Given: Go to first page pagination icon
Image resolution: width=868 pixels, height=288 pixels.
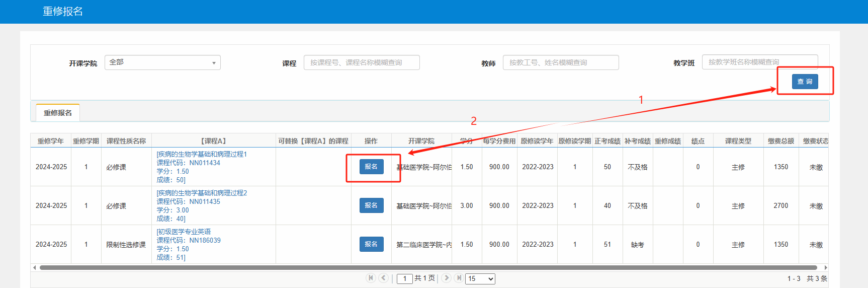Looking at the screenshot, I should pyautogui.click(x=371, y=278).
